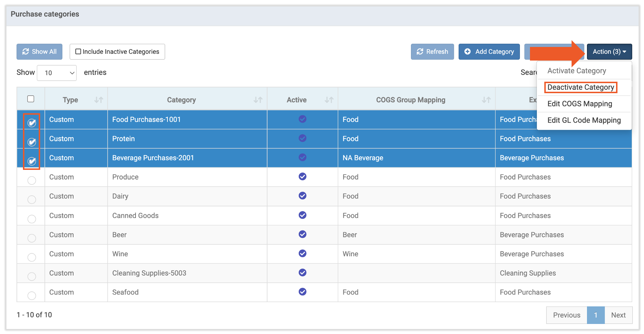Click the active checkmark in Seafood row

pyautogui.click(x=303, y=292)
